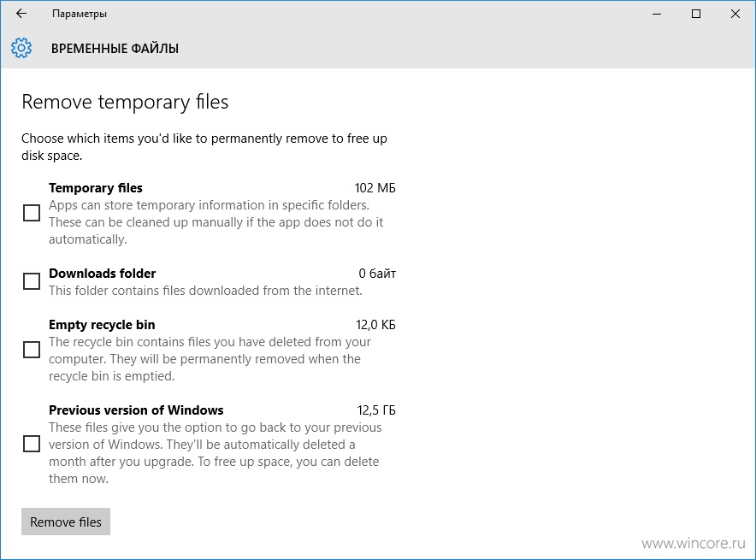Screen dimensions: 756x560
Task: Click the Previous version of Windows label
Action: (x=136, y=410)
